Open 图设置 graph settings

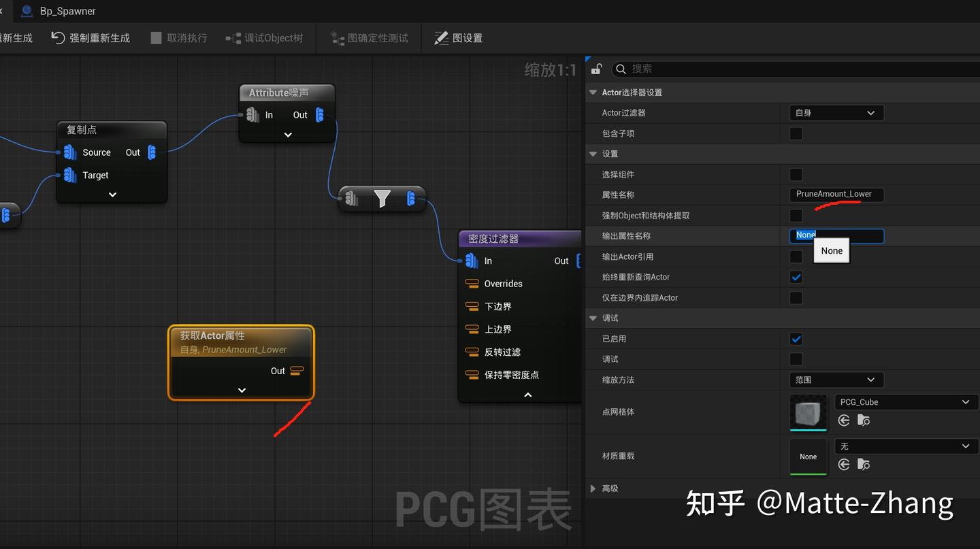coord(457,37)
